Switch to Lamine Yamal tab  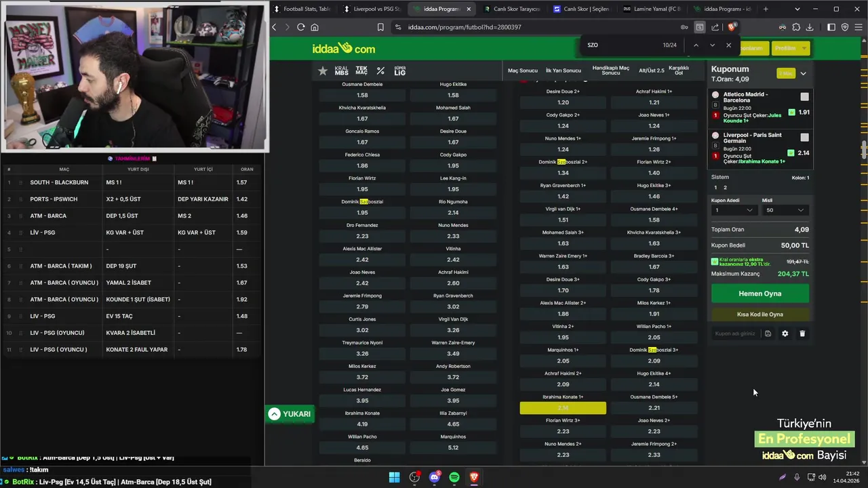[x=653, y=9]
